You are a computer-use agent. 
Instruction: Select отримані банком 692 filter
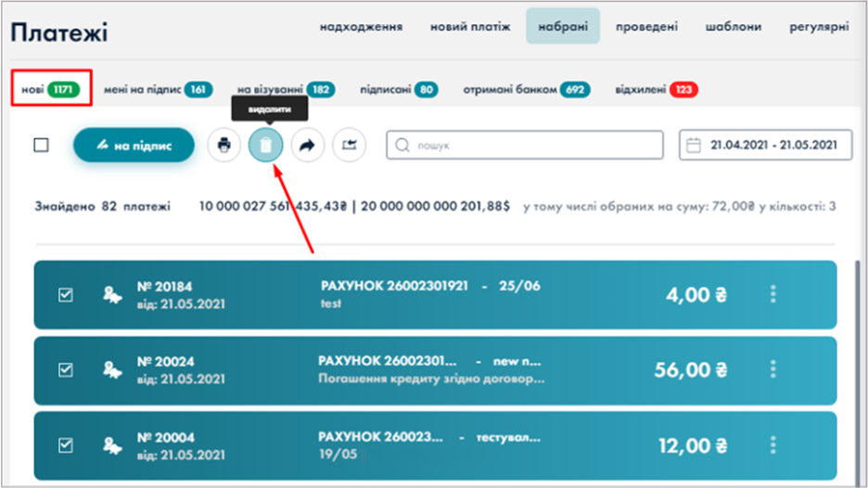[x=527, y=89]
